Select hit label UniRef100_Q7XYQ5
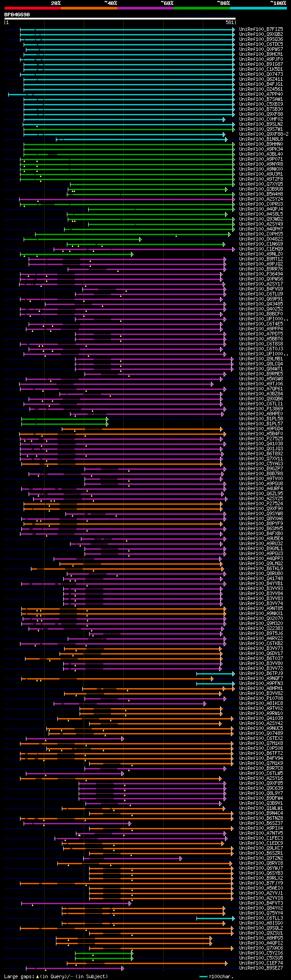The height and width of the screenshot is (980, 291). [x=261, y=184]
